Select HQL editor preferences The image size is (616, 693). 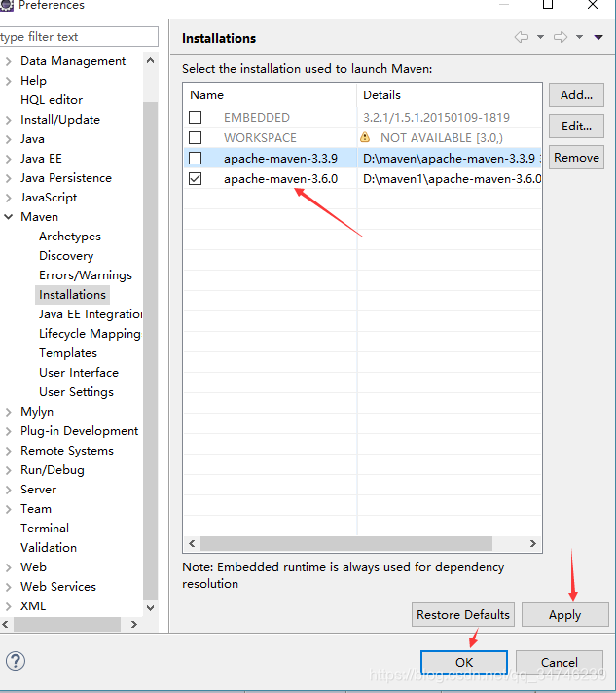52,100
